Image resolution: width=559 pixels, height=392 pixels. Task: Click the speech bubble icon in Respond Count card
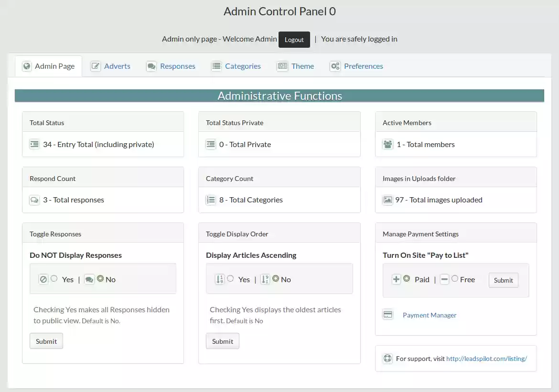point(34,200)
